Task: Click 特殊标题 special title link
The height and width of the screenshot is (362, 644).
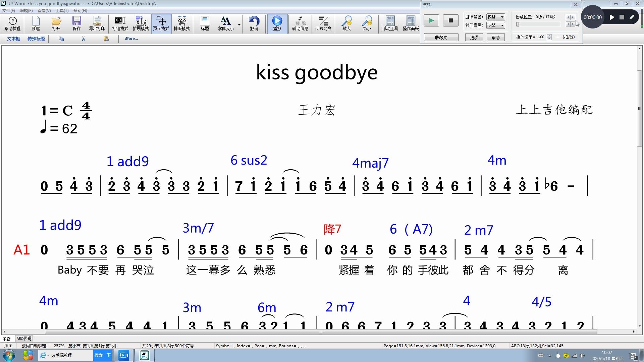Action: [x=36, y=39]
